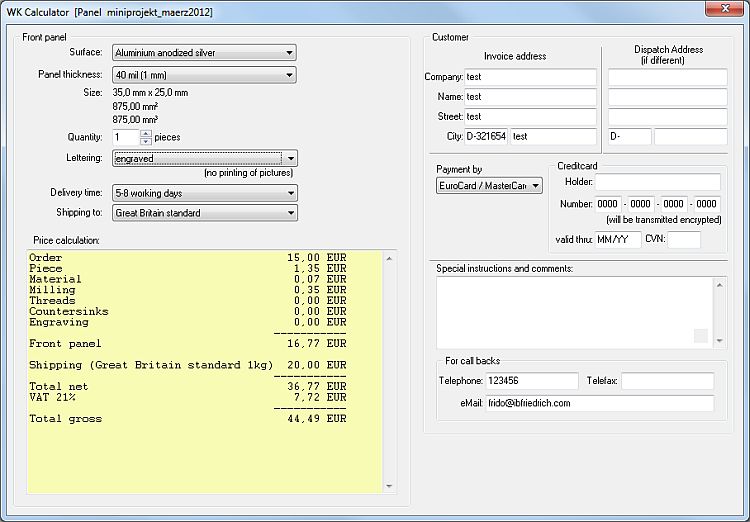Open the Shipping to dropdown
750x522 pixels.
click(x=289, y=213)
